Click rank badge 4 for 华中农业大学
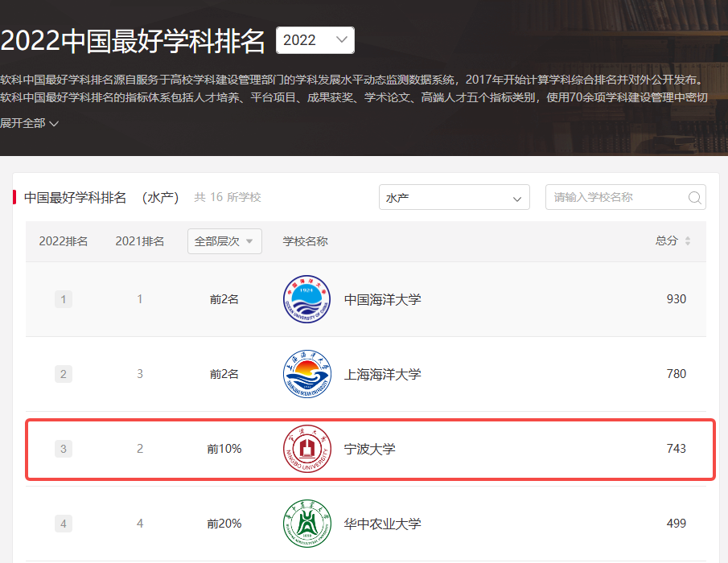 [64, 524]
